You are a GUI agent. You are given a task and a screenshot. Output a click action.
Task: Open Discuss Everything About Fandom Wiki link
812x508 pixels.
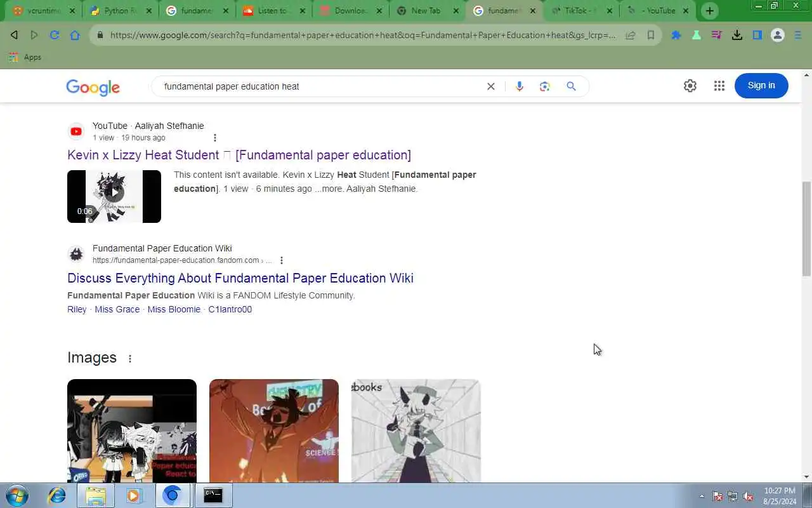pyautogui.click(x=240, y=278)
